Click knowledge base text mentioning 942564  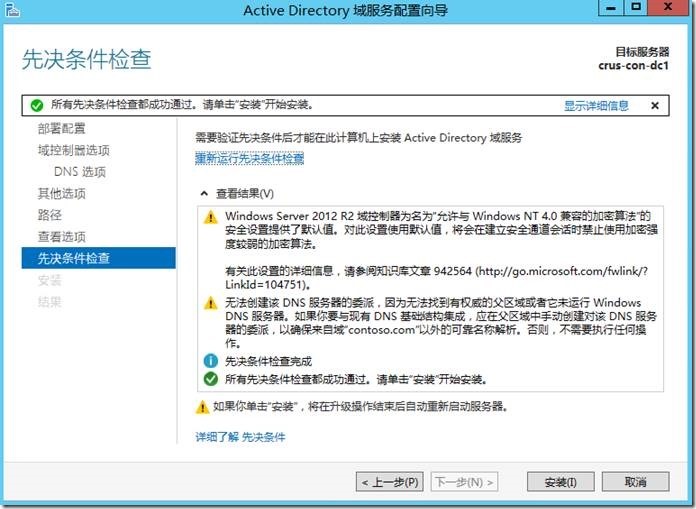(x=436, y=277)
